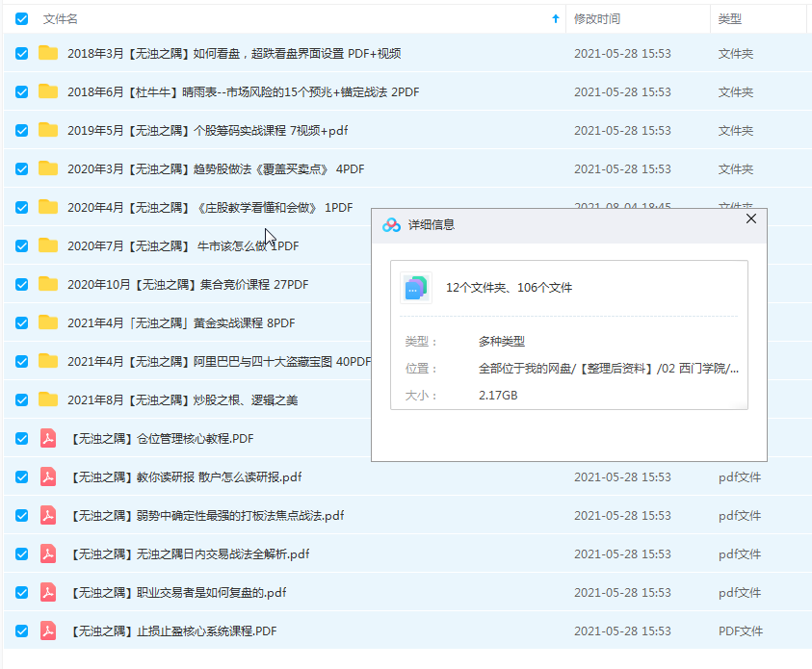
Task: Open the folder icon for 2018年3月 如何看盘
Action: click(x=47, y=54)
